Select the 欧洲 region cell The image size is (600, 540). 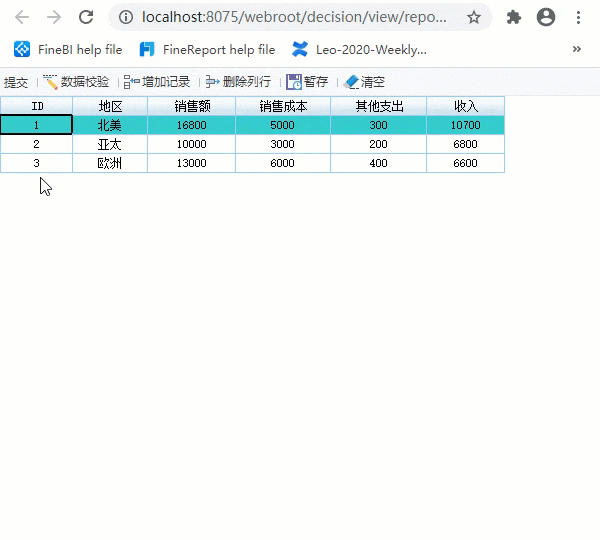[110, 163]
